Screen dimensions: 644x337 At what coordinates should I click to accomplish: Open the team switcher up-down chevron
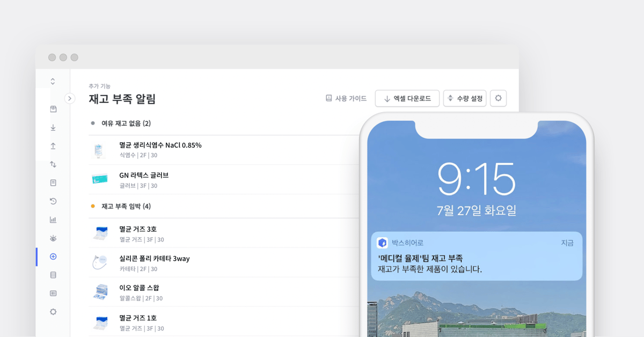(x=53, y=82)
